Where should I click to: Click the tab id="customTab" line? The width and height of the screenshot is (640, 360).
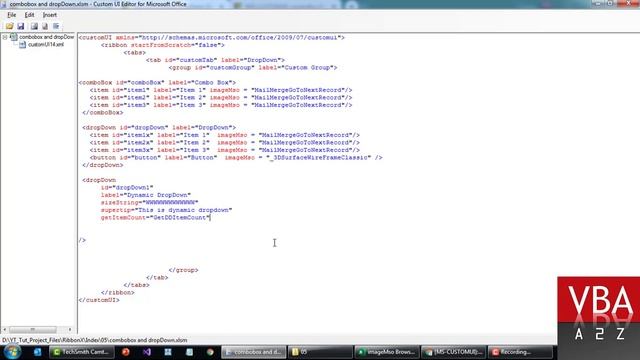click(x=215, y=60)
